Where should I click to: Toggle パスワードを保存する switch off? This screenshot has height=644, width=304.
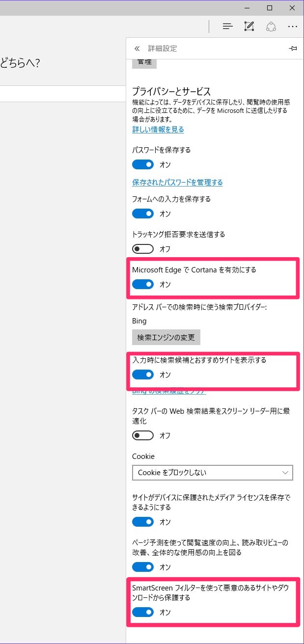[143, 164]
